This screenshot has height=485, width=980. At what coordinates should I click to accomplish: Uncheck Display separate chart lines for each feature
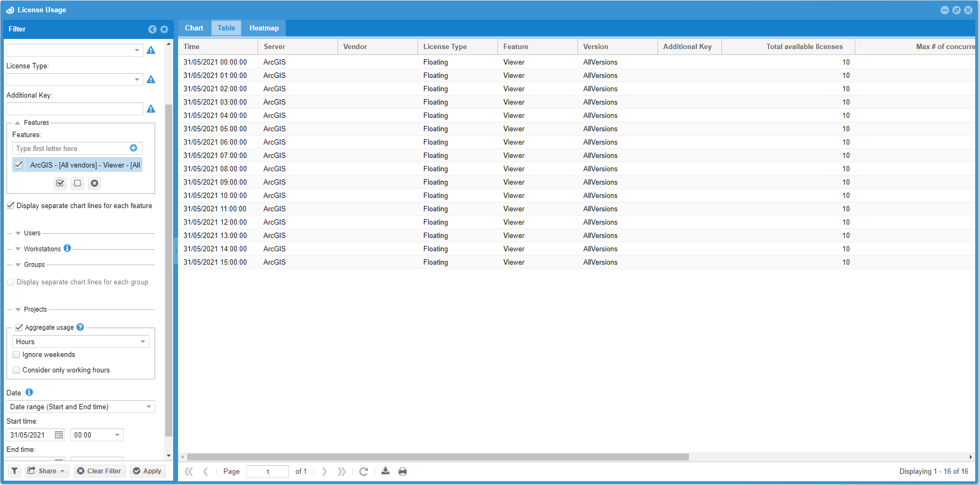click(11, 205)
